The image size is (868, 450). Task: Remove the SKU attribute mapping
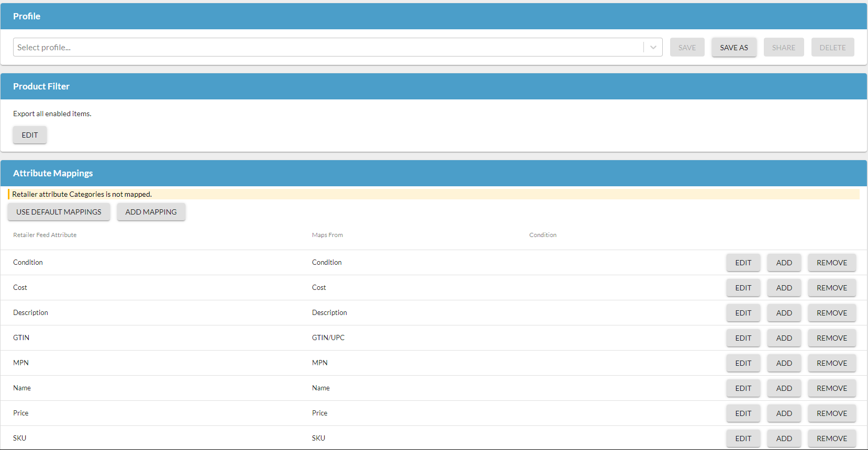click(x=831, y=438)
